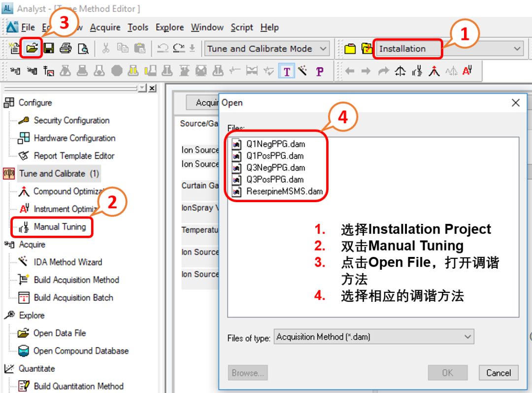
Task: Open the Help menu
Action: pos(270,27)
